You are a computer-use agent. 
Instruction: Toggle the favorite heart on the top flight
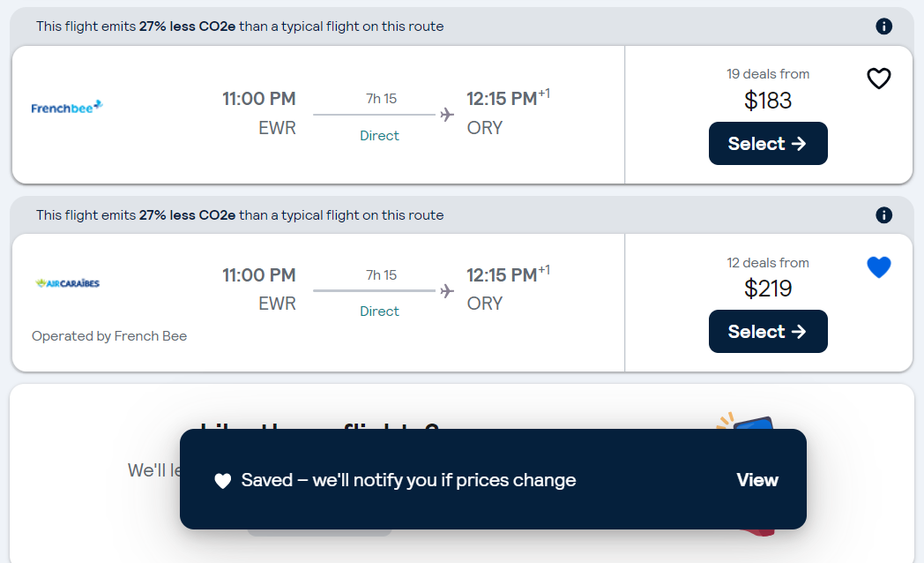(x=878, y=79)
